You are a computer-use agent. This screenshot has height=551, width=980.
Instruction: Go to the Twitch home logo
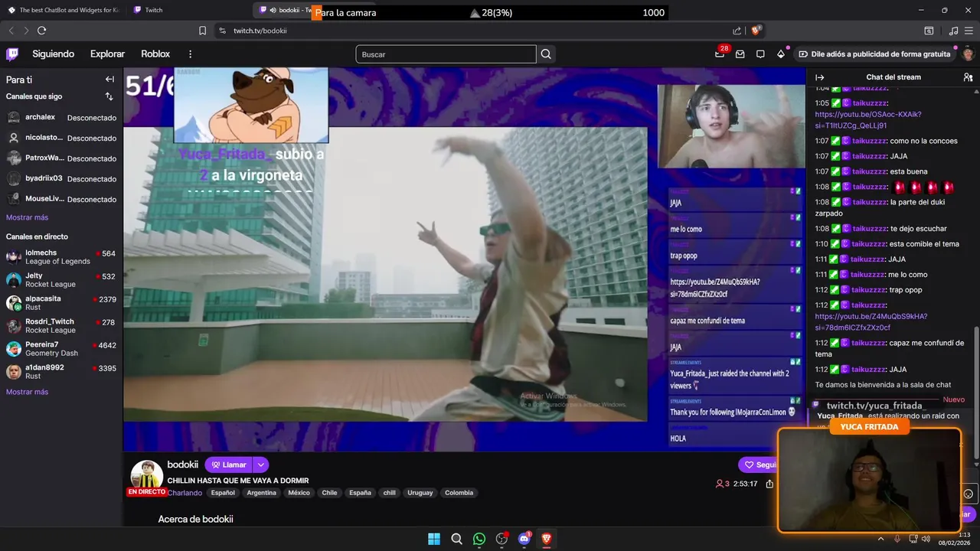pos(12,54)
